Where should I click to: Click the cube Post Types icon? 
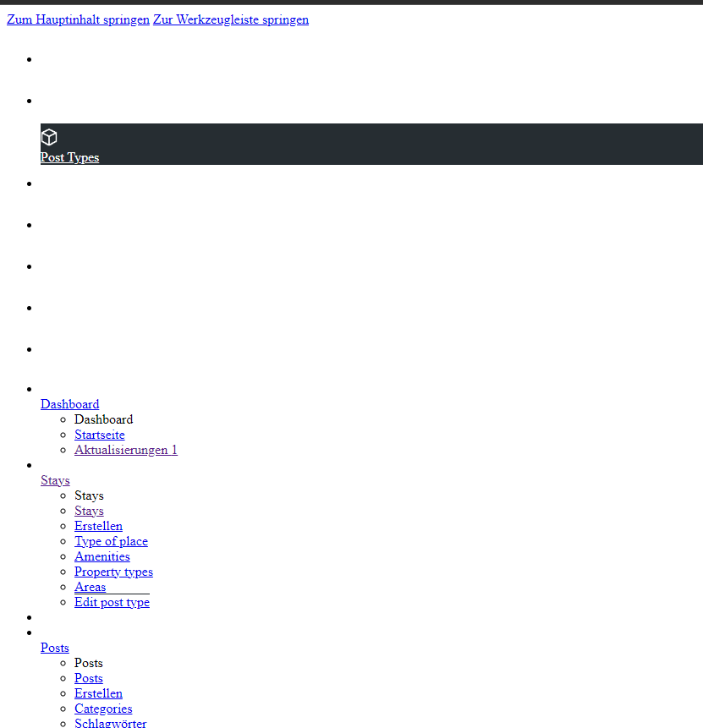coord(49,136)
